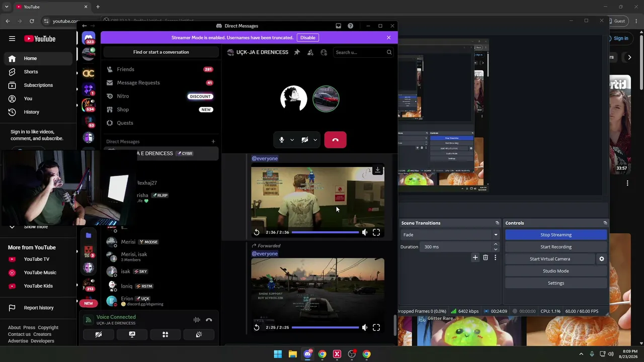Mute the first video's volume
The width and height of the screenshot is (644, 362).
[x=365, y=232]
